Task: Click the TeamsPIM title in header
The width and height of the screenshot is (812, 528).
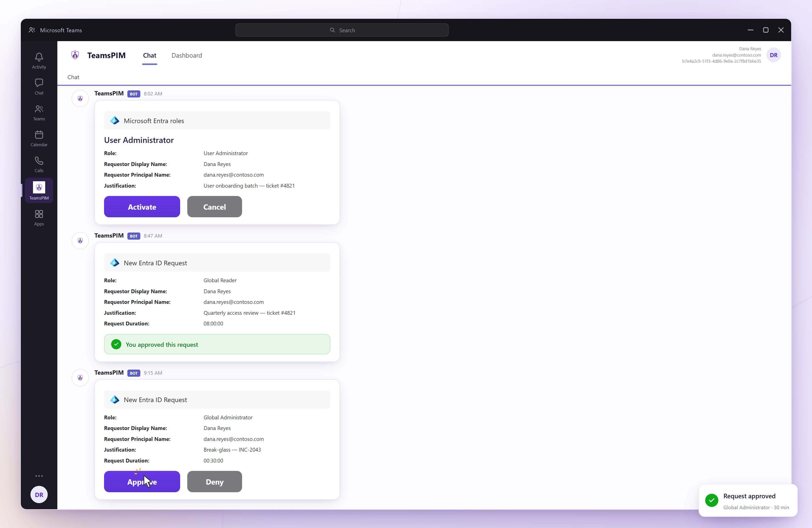Action: pyautogui.click(x=106, y=55)
